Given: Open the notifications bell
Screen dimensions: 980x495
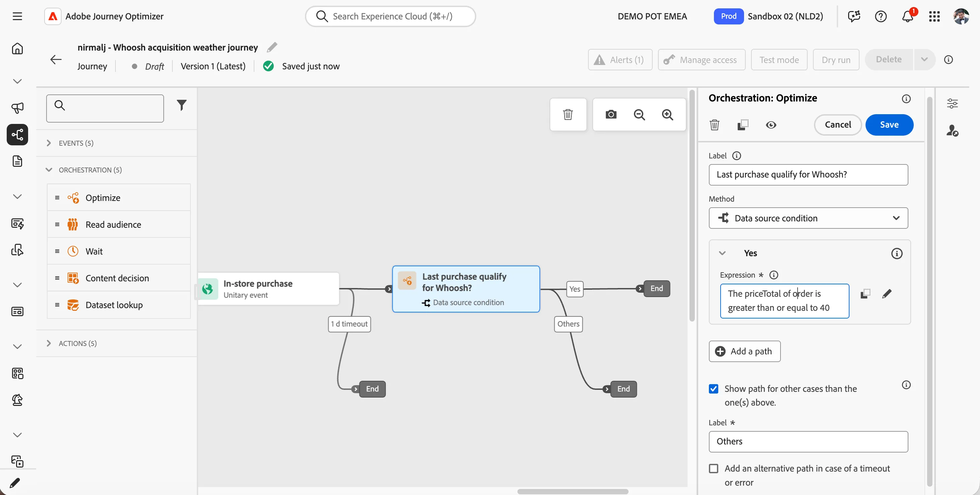Looking at the screenshot, I should pos(908,16).
